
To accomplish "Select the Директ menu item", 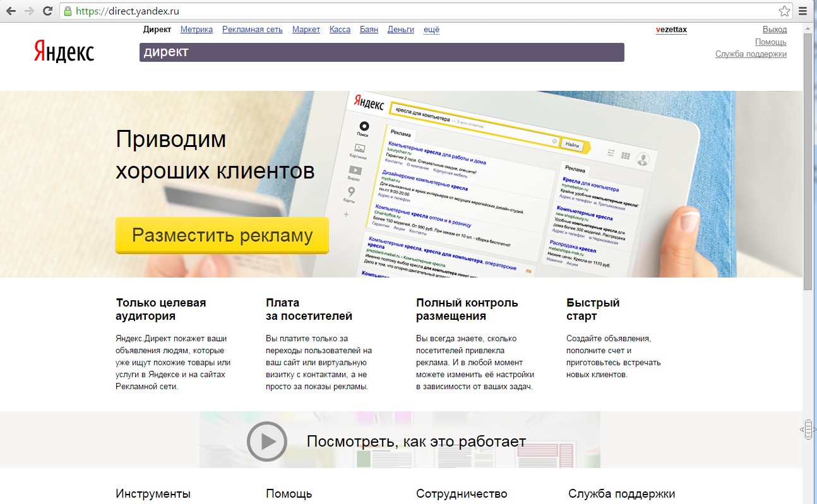I will pos(157,29).
